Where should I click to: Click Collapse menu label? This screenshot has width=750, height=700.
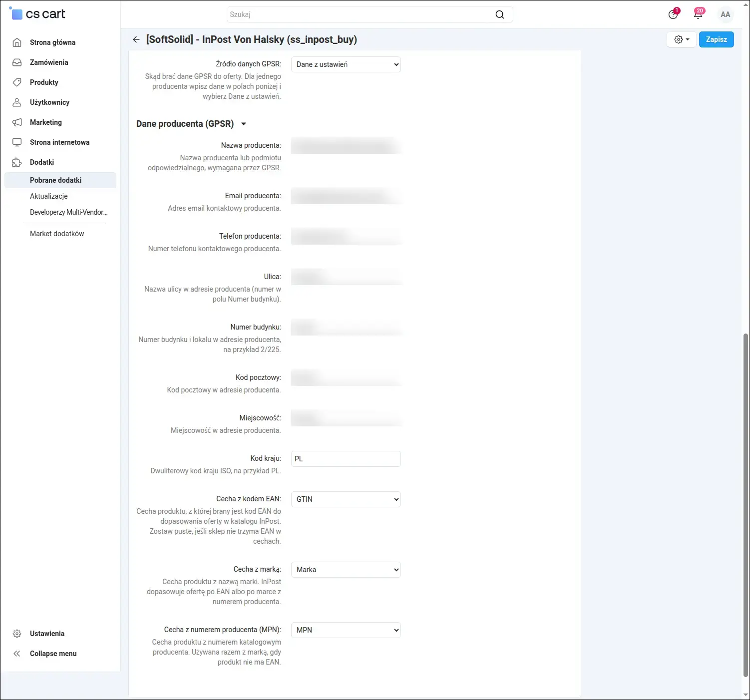point(53,654)
